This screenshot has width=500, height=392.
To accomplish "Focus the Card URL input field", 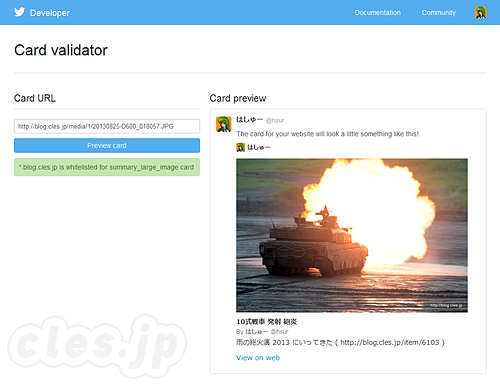I will pos(107,126).
